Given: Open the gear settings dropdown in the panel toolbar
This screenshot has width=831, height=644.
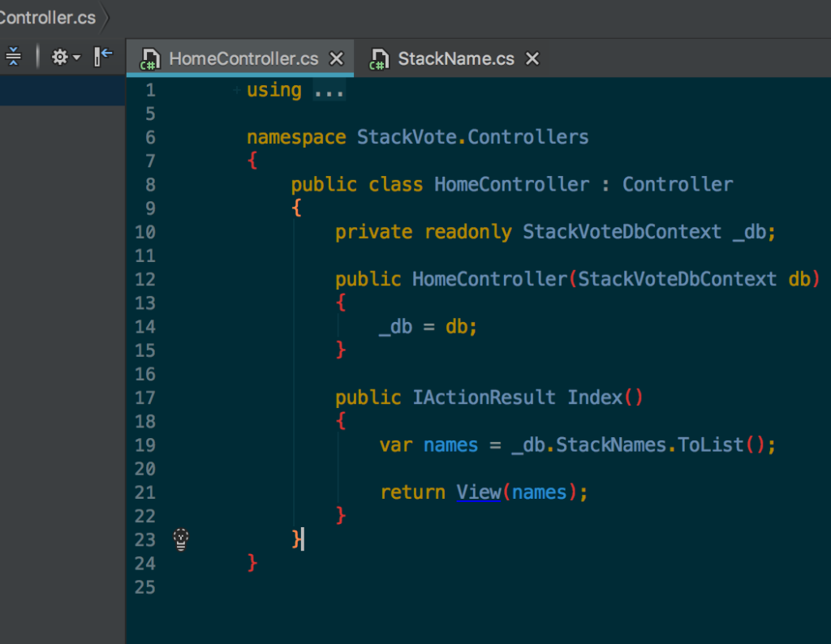Looking at the screenshot, I should [x=66, y=57].
